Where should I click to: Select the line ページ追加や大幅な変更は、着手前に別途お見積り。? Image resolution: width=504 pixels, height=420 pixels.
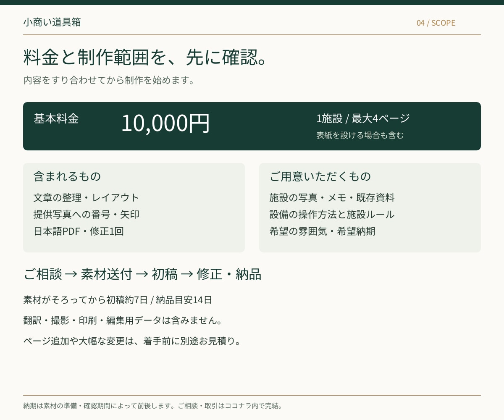tap(133, 341)
